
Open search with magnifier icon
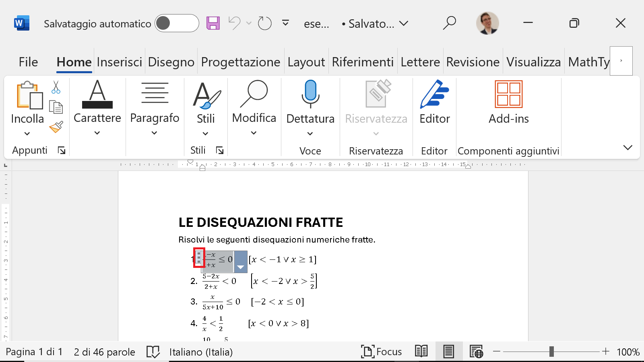pyautogui.click(x=449, y=23)
